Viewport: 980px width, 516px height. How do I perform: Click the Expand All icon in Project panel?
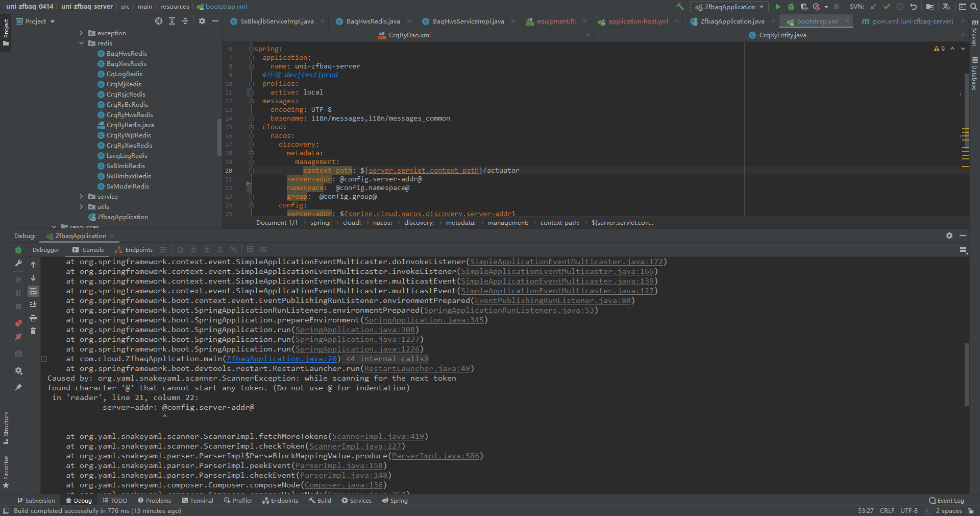(172, 21)
